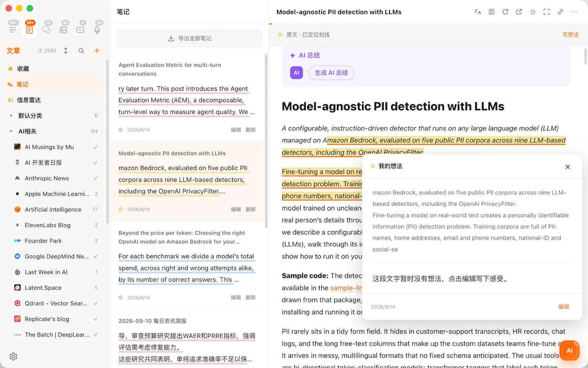Select the articles icon in top bar

click(29, 29)
